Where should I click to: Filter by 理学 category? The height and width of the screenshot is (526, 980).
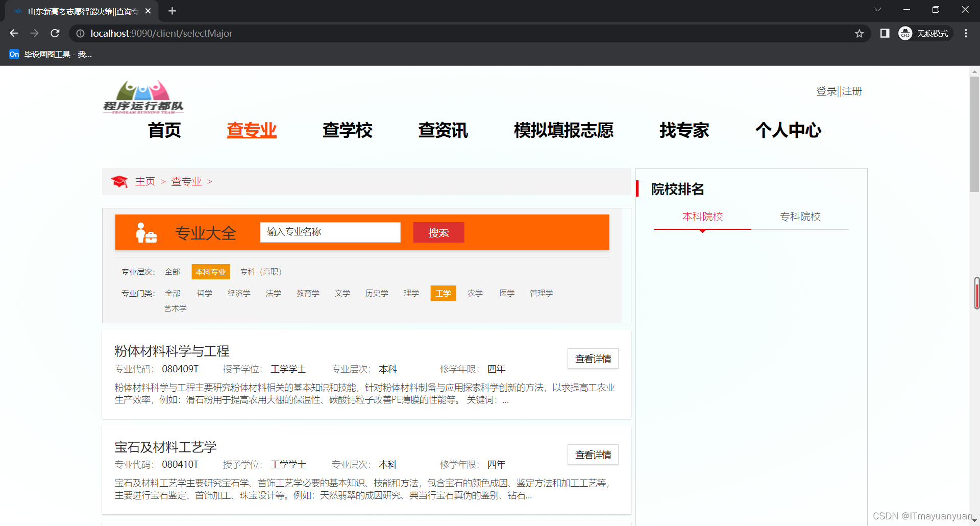[411, 293]
